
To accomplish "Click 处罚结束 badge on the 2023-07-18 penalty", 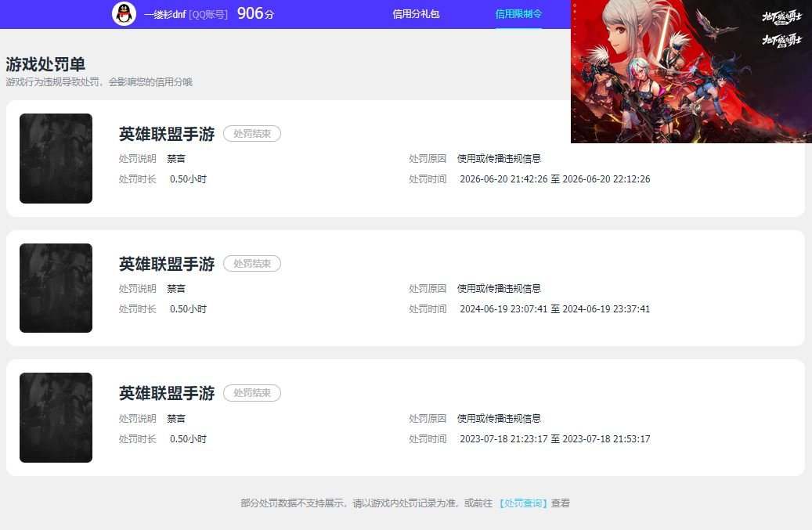I will 252,393.
